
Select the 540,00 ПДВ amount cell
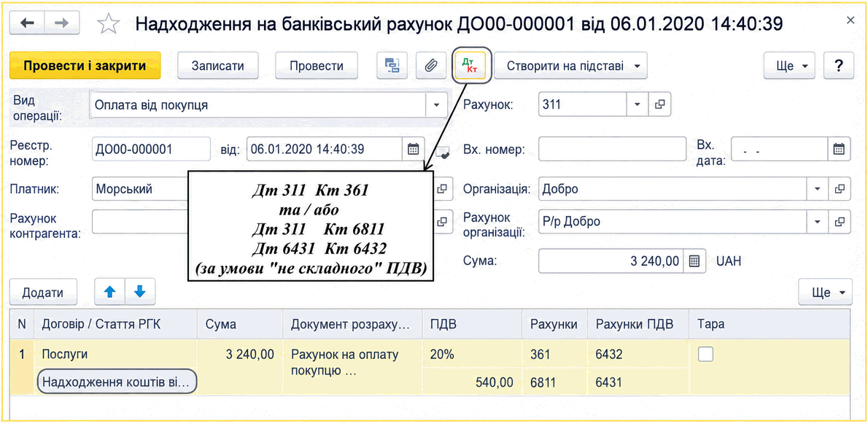coord(472,382)
